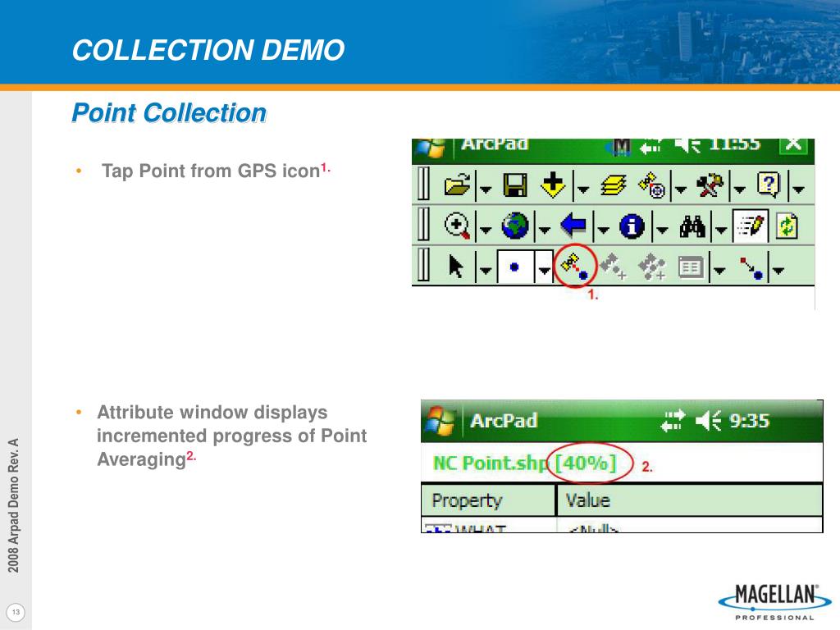Open the Layers stack icon
Viewport: 840px width, 630px height.
click(614, 186)
